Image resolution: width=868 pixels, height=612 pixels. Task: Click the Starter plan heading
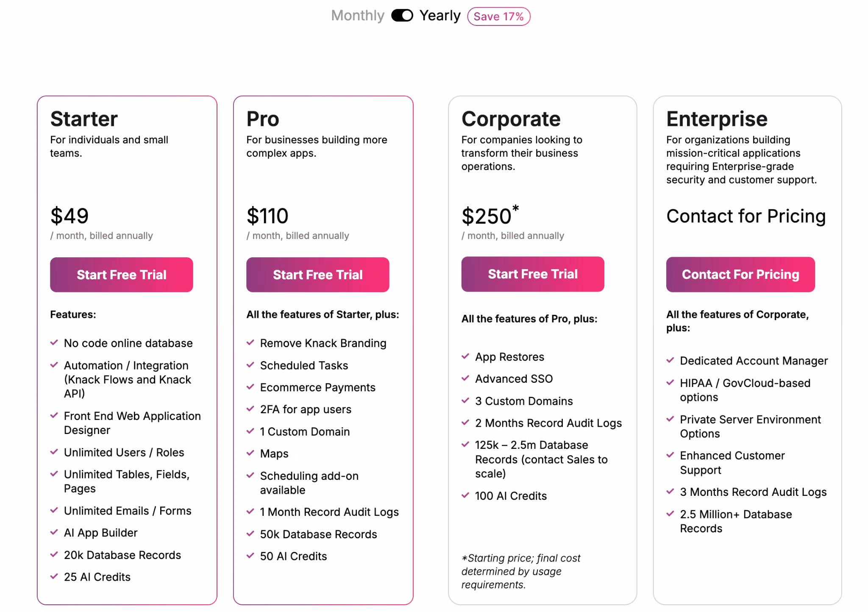pos(84,119)
